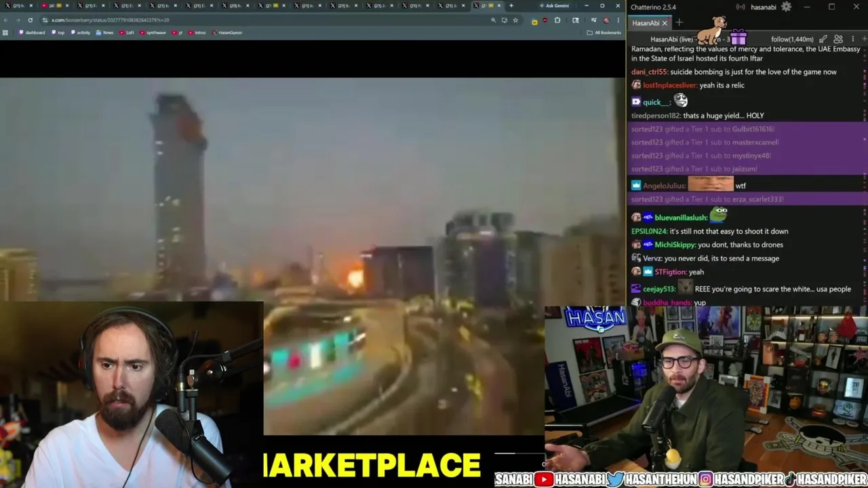
Task: View site information for x.com
Action: [45, 20]
